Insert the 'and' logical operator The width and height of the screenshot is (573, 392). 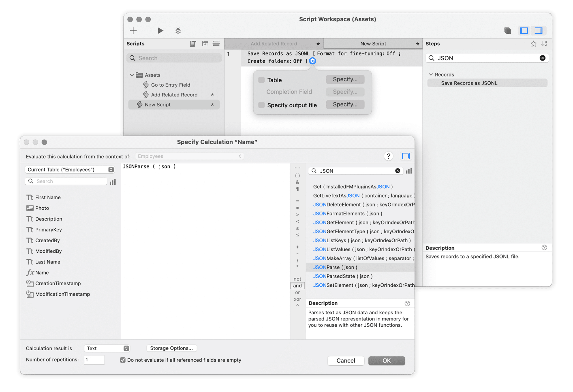[297, 285]
